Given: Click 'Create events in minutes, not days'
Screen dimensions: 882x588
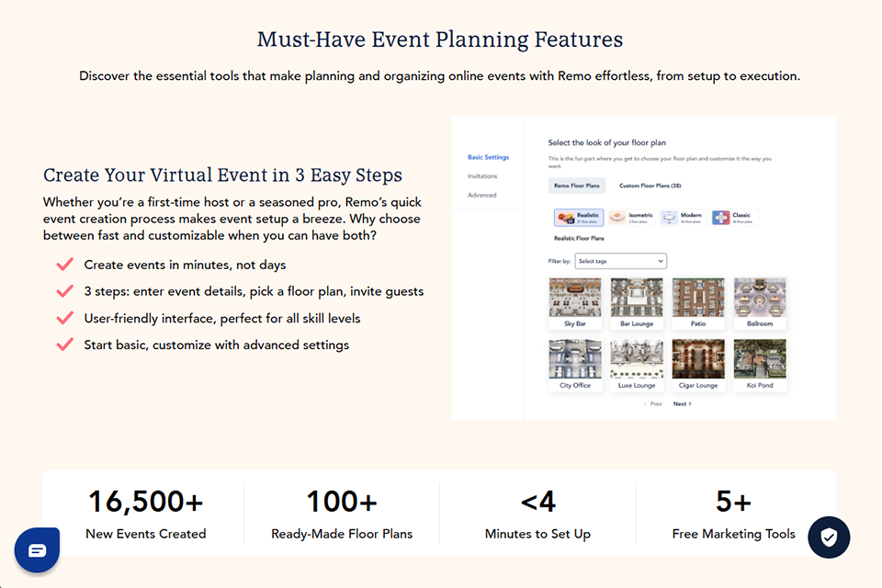Looking at the screenshot, I should 185,265.
